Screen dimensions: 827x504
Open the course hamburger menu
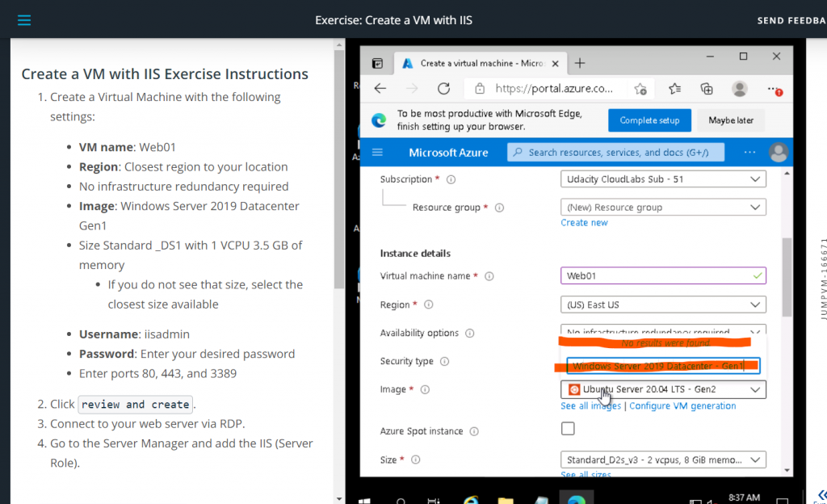(x=24, y=20)
